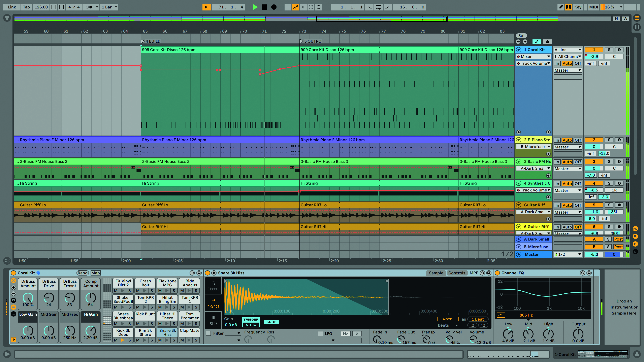644x362 pixels.
Task: Select Slice playback mode
Action: pyautogui.click(x=213, y=320)
